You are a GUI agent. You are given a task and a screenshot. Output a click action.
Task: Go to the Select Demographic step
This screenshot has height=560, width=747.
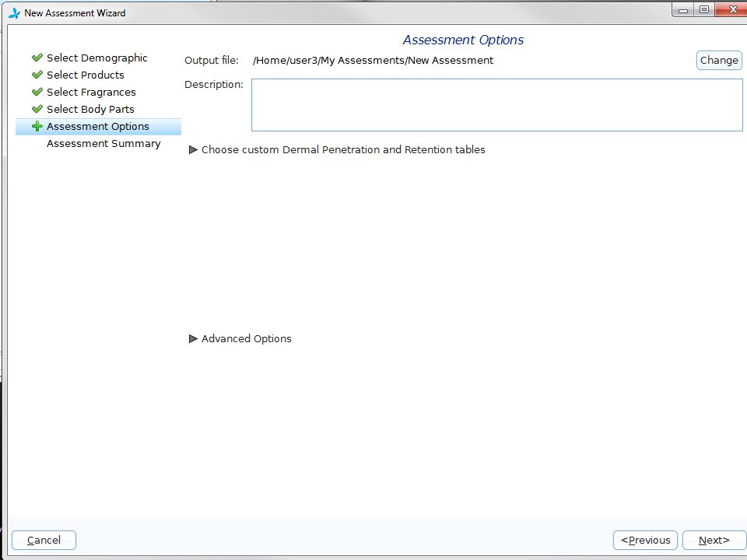(x=96, y=58)
